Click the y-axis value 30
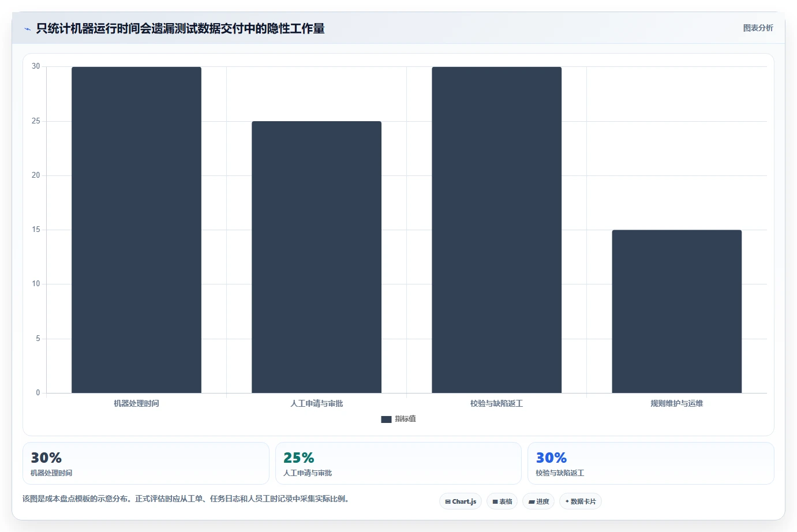This screenshot has height=532, width=797. pos(36,66)
